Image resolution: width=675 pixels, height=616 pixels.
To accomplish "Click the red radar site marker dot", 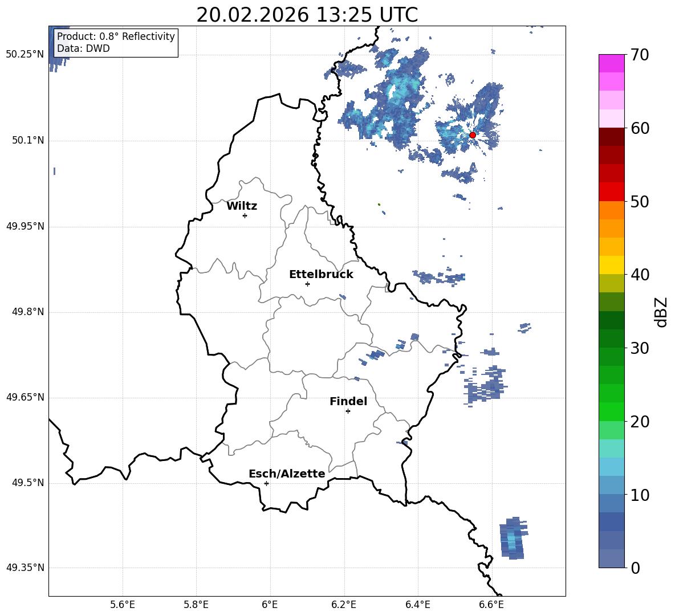I will click(472, 135).
